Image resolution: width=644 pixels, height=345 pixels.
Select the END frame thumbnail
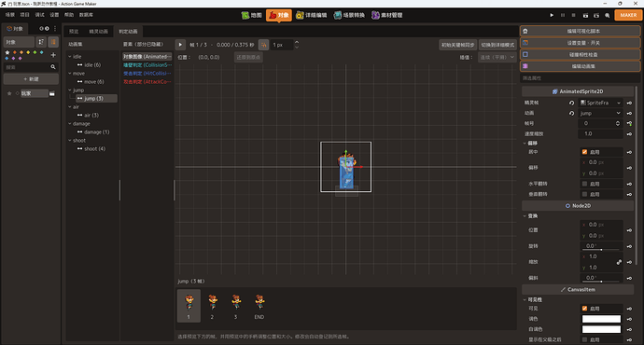click(259, 306)
